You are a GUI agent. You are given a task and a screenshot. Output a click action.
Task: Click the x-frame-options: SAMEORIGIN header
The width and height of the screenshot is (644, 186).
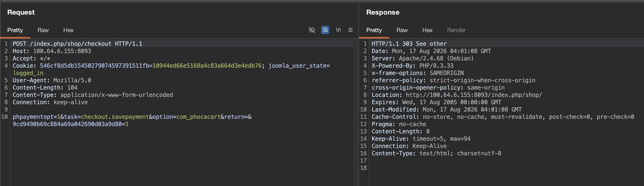417,73
